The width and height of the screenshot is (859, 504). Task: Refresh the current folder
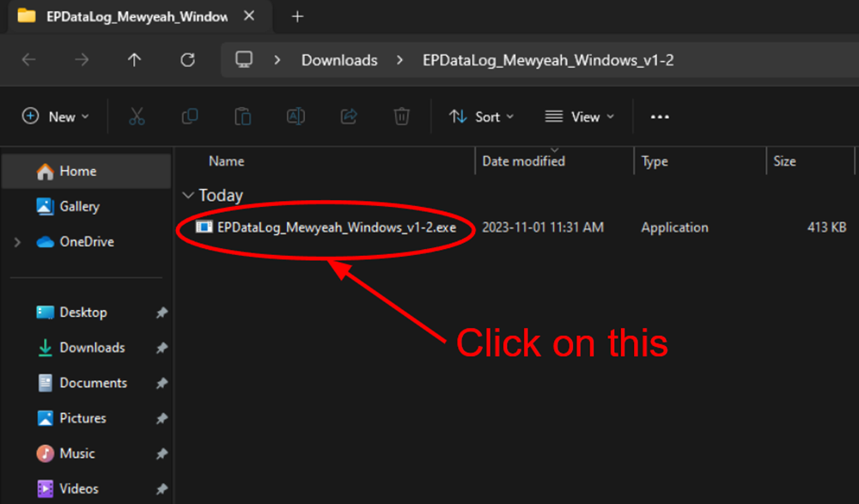pos(187,60)
